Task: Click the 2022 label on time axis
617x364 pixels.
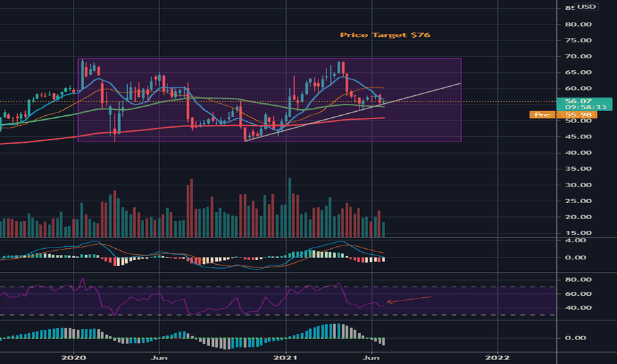Action: pos(497,357)
